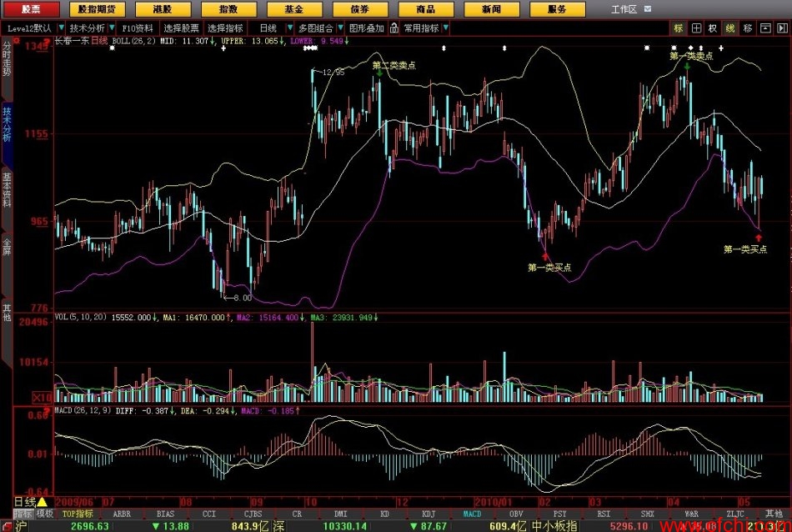Open the 其他 indicators tab
The height and width of the screenshot is (532, 792).
pos(774,514)
